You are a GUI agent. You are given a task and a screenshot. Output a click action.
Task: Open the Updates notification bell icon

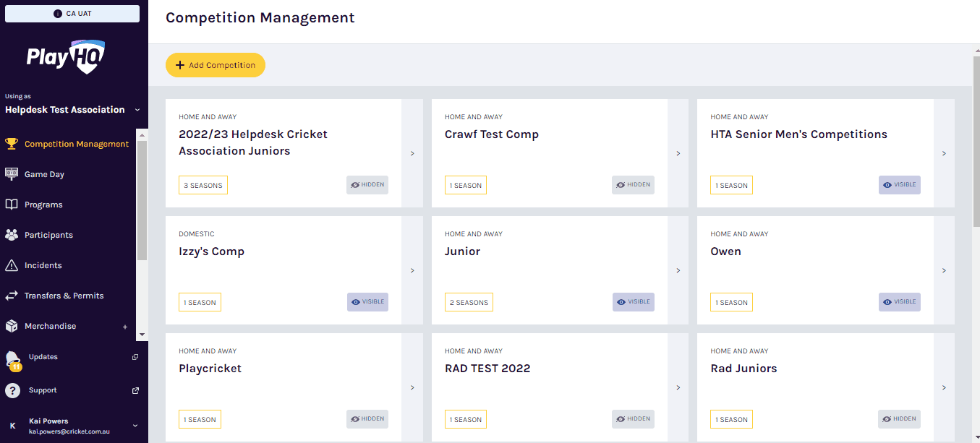click(13, 359)
